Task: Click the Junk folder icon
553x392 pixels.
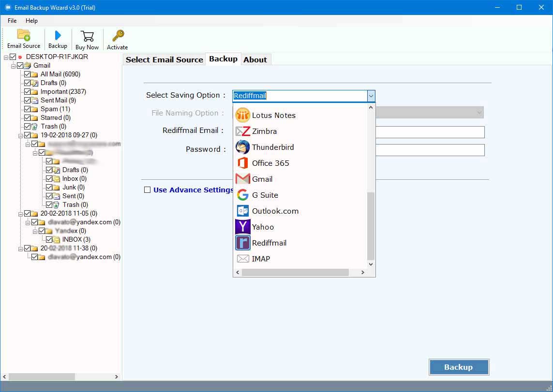Action: (56, 188)
